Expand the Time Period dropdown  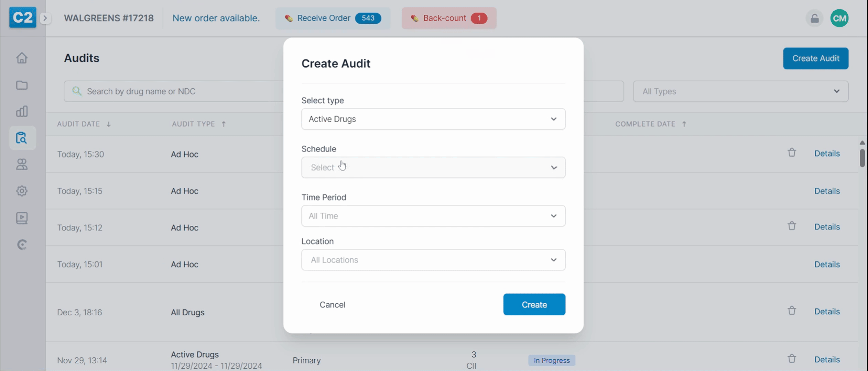pyautogui.click(x=433, y=216)
